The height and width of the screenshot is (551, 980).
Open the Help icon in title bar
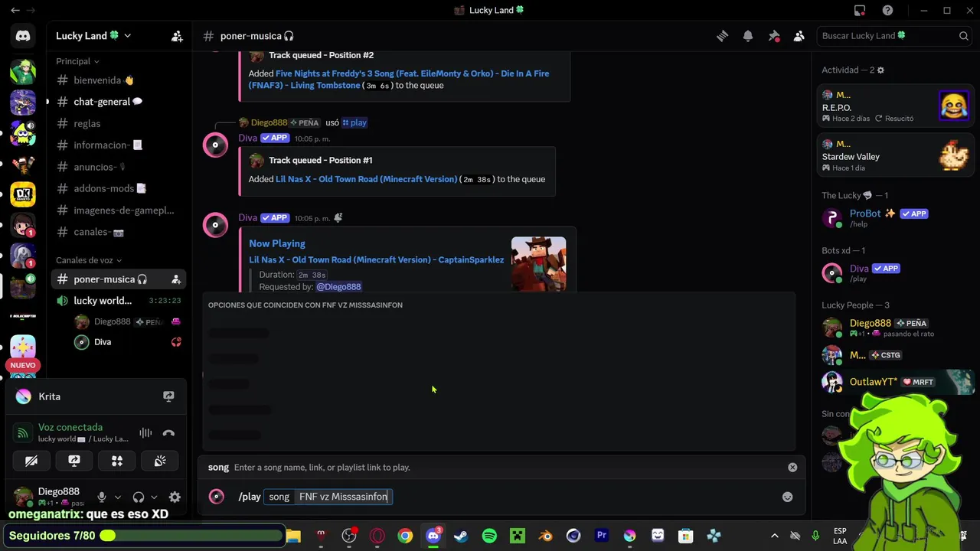pyautogui.click(x=887, y=11)
